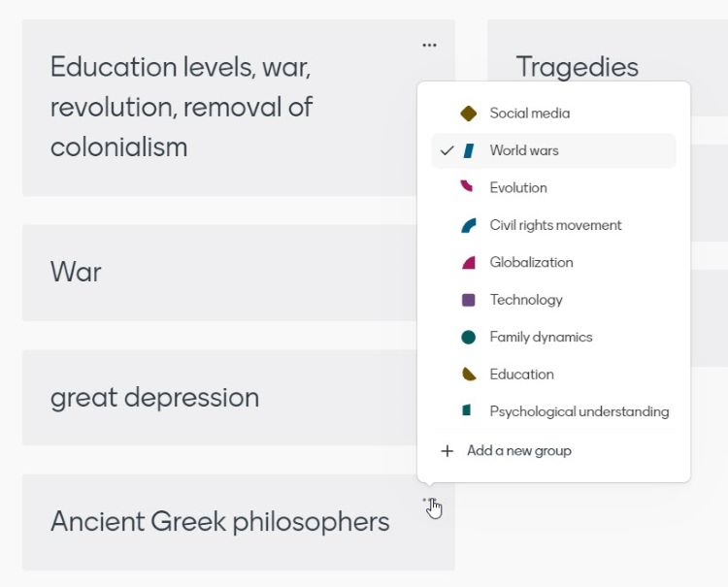Click the dark teal Family dynamics circle

(x=469, y=337)
